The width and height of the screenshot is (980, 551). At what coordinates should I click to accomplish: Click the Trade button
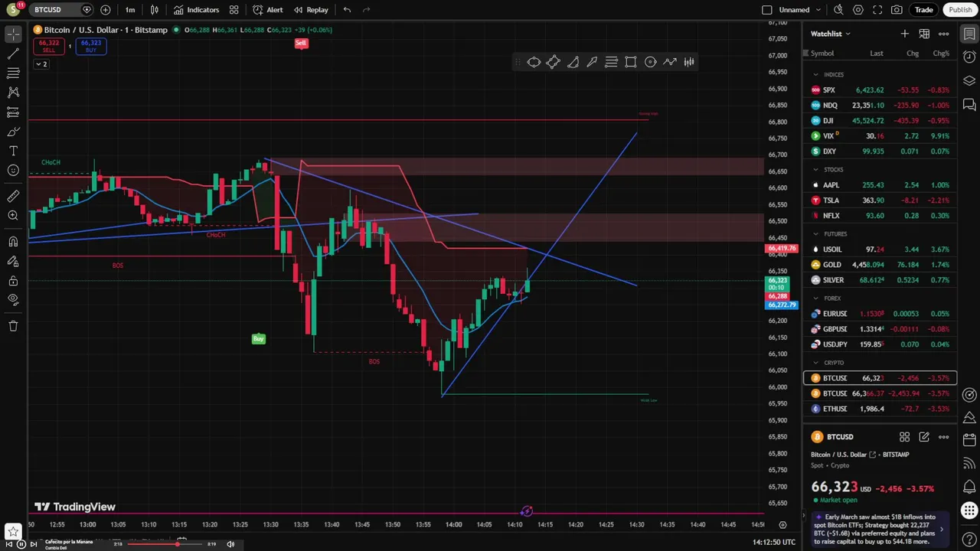tap(923, 10)
